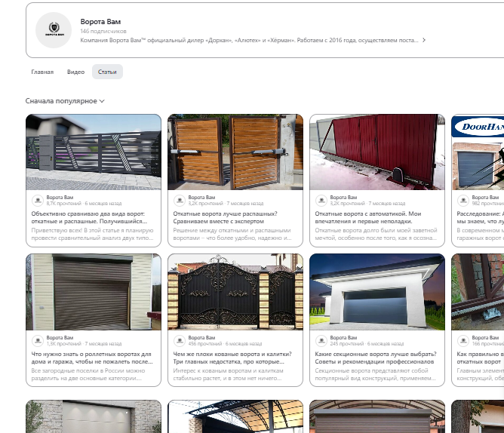Open the thumbnail of the brown roller shutter garage
The image size is (504, 433).
(x=94, y=292)
